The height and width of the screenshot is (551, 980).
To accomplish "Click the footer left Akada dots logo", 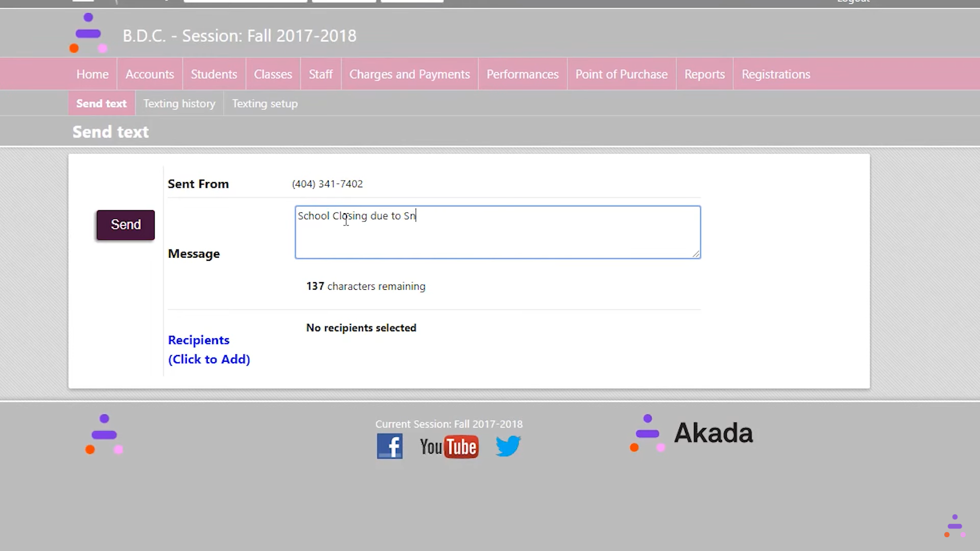I will click(104, 435).
